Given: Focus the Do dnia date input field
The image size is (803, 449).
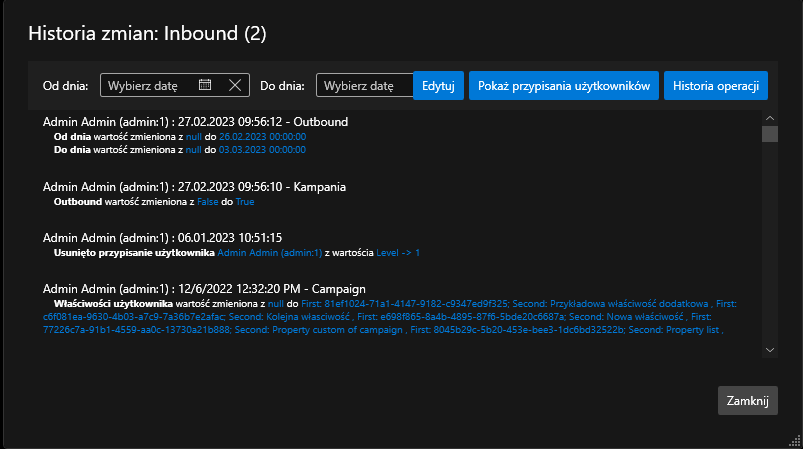Looking at the screenshot, I should coord(364,86).
